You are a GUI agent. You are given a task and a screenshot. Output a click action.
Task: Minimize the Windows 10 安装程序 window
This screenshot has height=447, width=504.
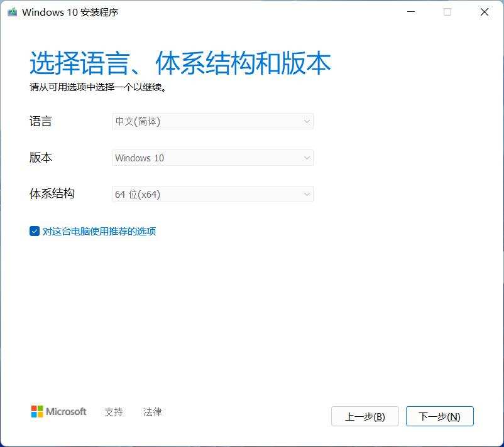click(x=411, y=12)
